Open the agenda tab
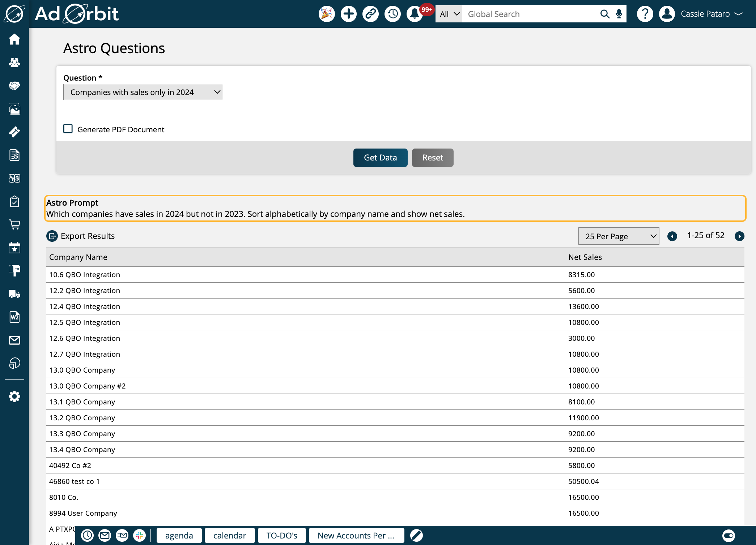The height and width of the screenshot is (545, 756). pyautogui.click(x=179, y=535)
